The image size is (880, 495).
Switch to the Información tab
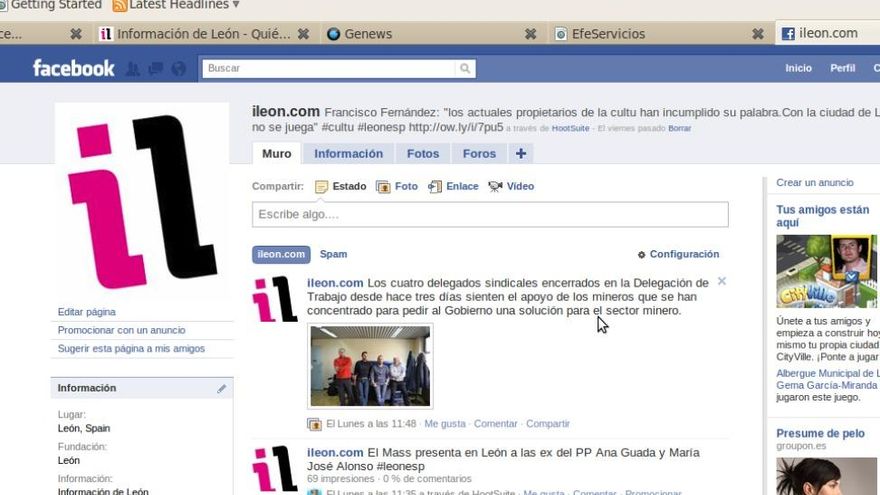[349, 153]
